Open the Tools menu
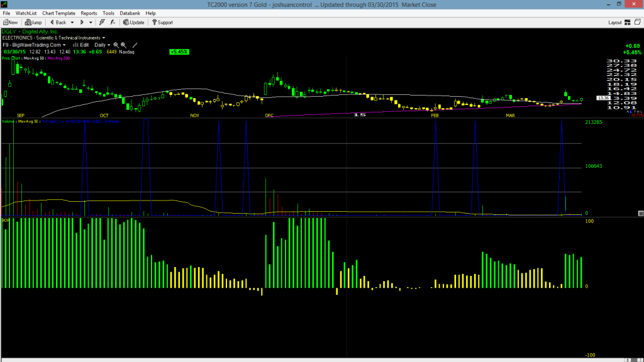Screen dimensions: 644x362 point(108,13)
